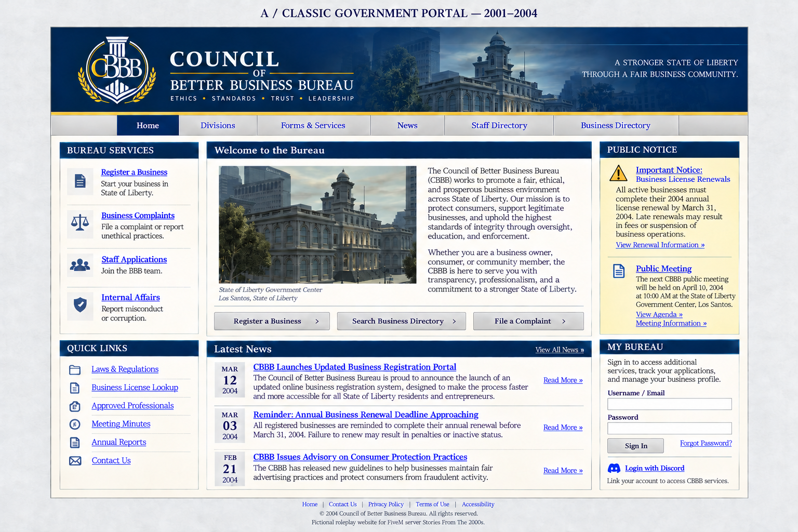Switch to the News tab
This screenshot has width=798, height=532.
407,125
